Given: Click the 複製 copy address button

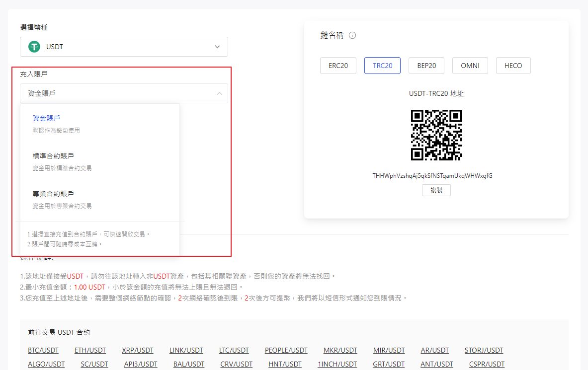Looking at the screenshot, I should pos(436,190).
